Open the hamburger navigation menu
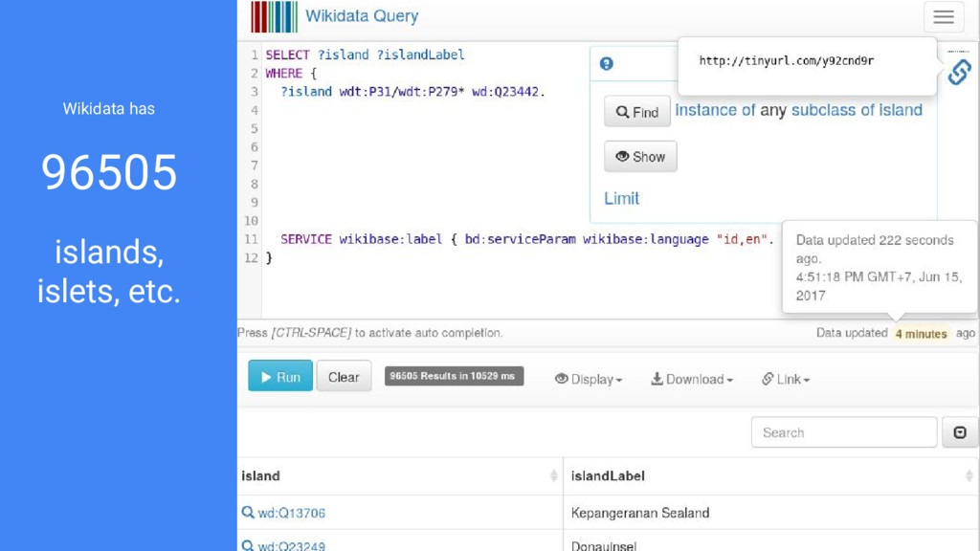Image resolution: width=980 pixels, height=551 pixels. pos(944,17)
